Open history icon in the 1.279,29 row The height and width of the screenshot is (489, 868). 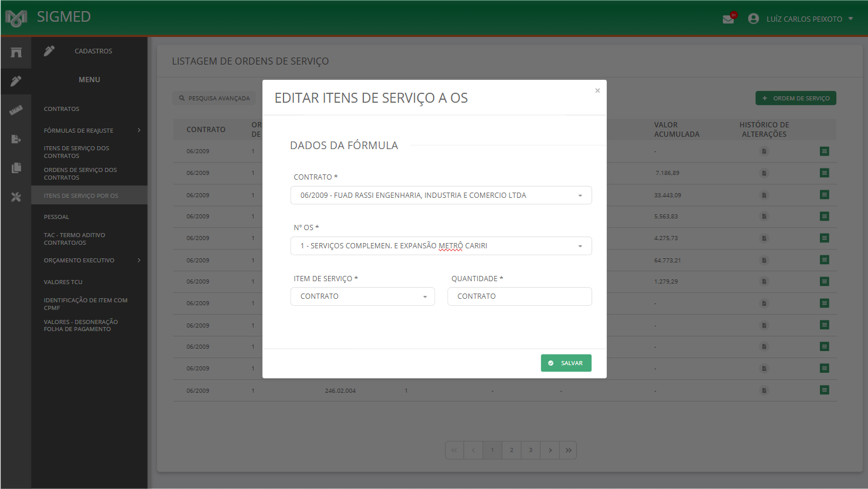pyautogui.click(x=764, y=282)
